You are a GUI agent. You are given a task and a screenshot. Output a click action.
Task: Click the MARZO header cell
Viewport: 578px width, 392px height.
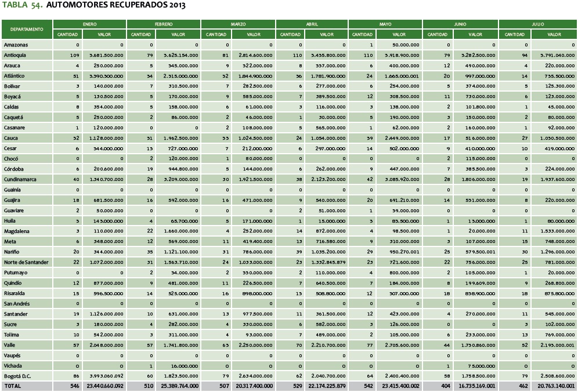click(238, 25)
